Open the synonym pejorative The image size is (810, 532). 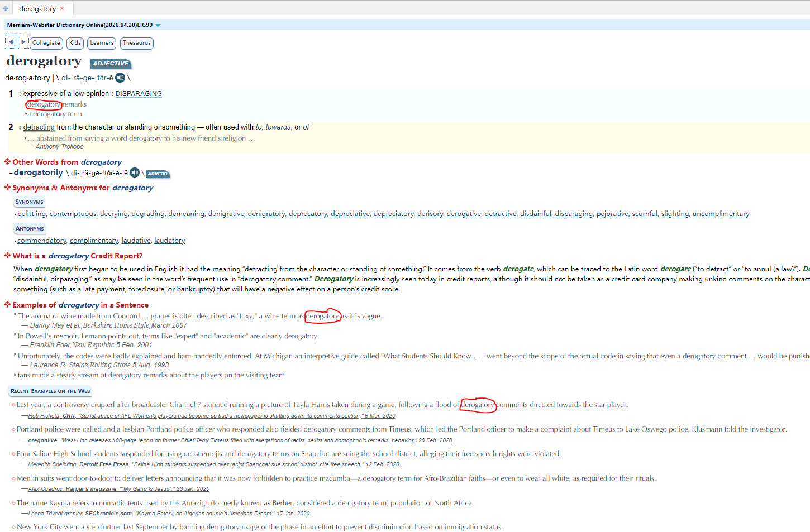(612, 214)
